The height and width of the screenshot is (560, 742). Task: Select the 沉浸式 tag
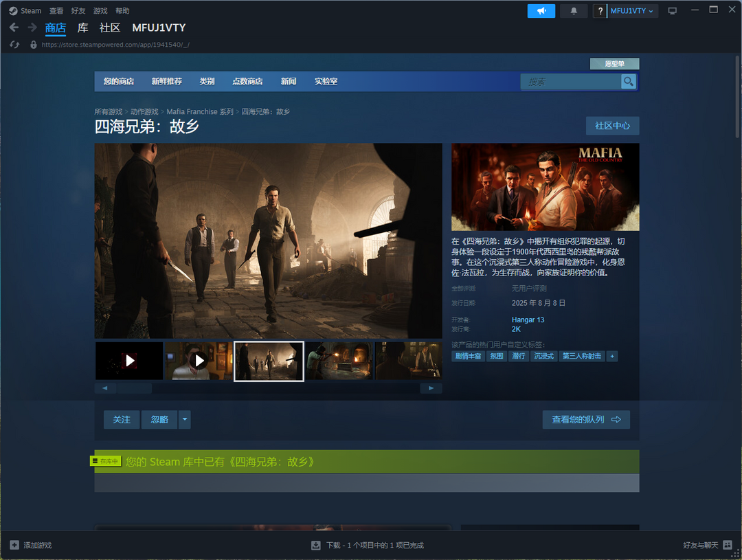click(543, 356)
